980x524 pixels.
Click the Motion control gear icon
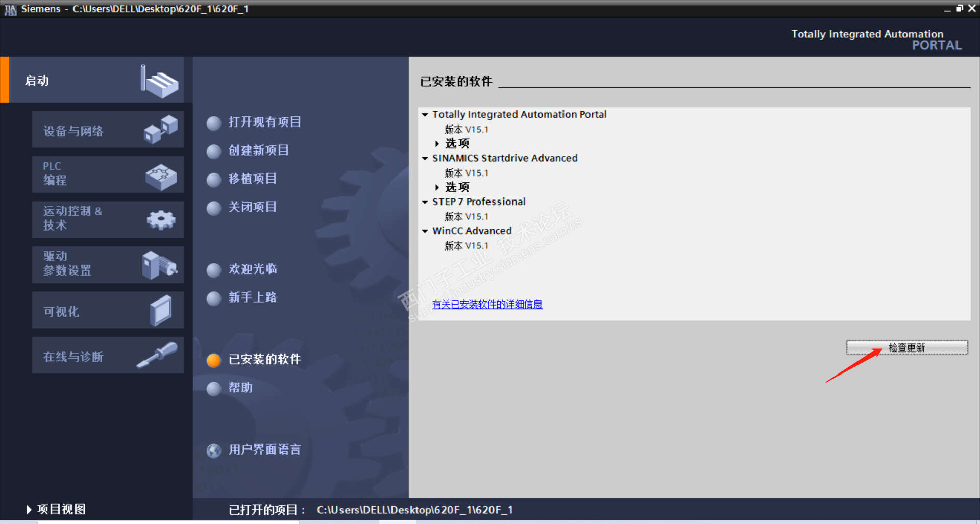161,220
